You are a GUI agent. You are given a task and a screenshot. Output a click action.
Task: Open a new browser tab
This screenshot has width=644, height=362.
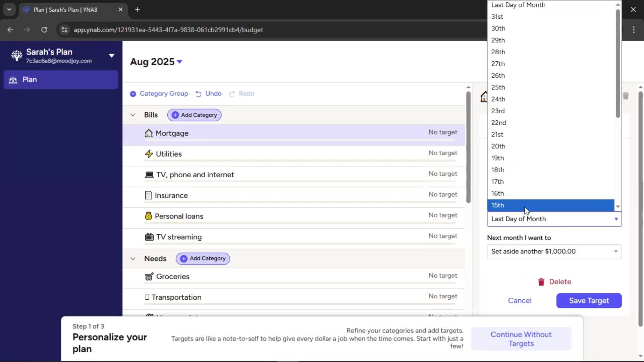pyautogui.click(x=137, y=10)
